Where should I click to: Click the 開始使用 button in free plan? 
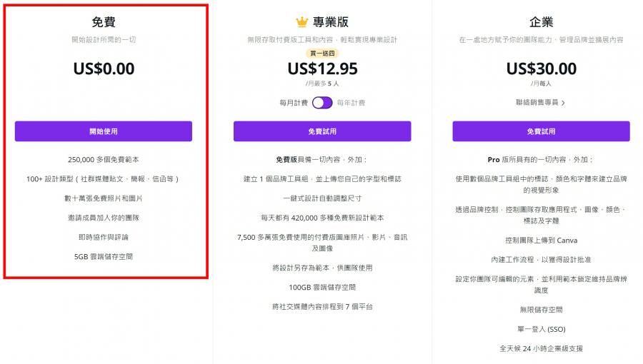[x=104, y=131]
